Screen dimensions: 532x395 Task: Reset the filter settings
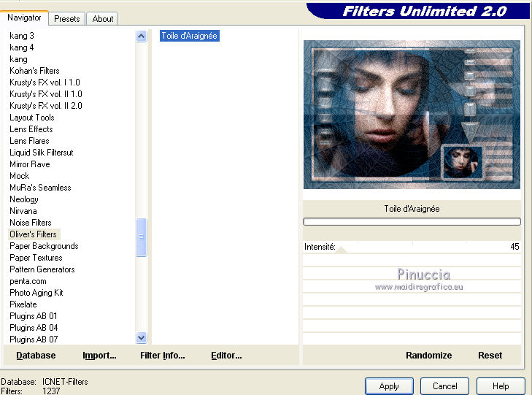coord(490,356)
